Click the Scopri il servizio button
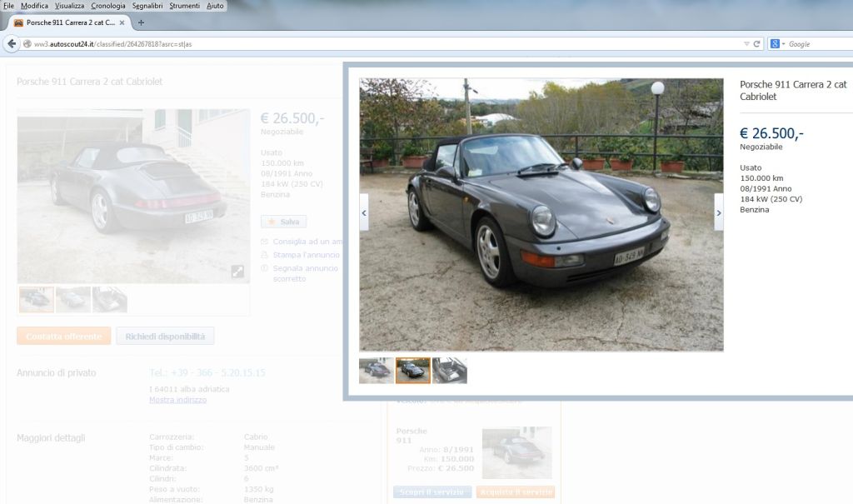This screenshot has width=853, height=504. click(x=432, y=492)
